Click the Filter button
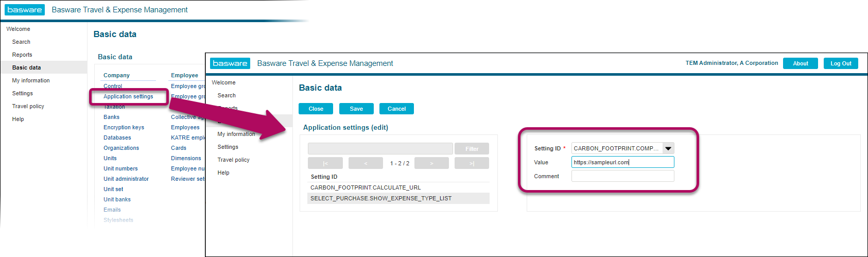 (x=472, y=149)
